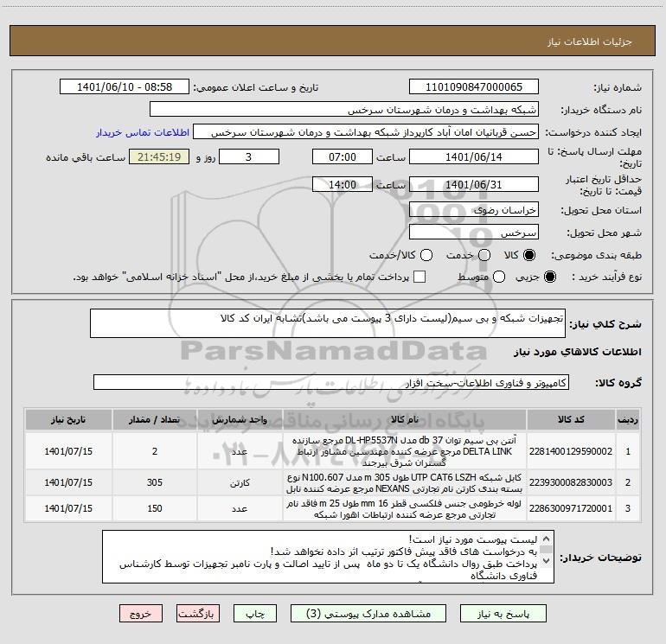Click the request creator name field
Image resolution: width=666 pixels, height=644 pixels.
pos(366,132)
